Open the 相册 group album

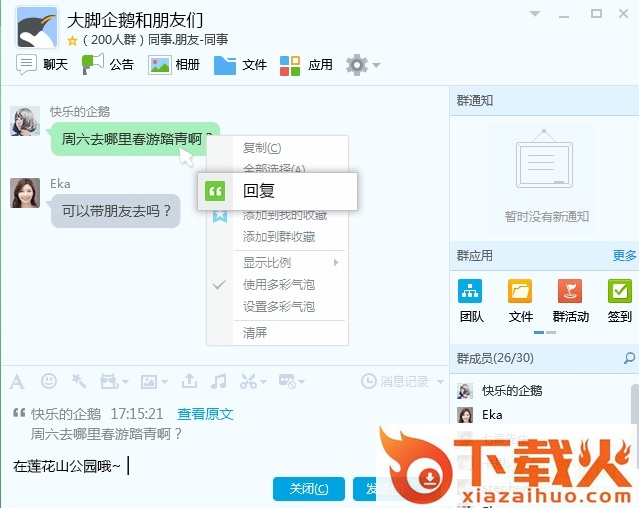click(175, 65)
